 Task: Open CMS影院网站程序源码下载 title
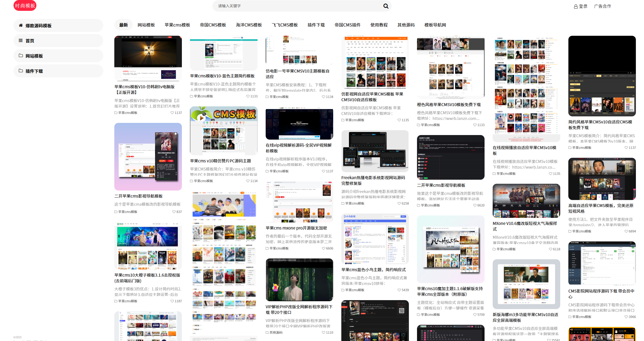601,294
